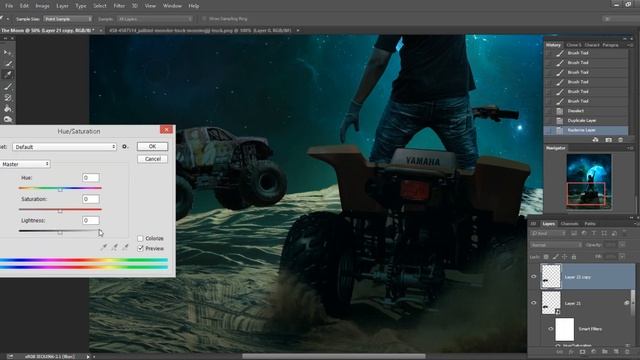Open the Master channel dropdown
Image resolution: width=640 pixels, height=360 pixels.
pyautogui.click(x=25, y=164)
